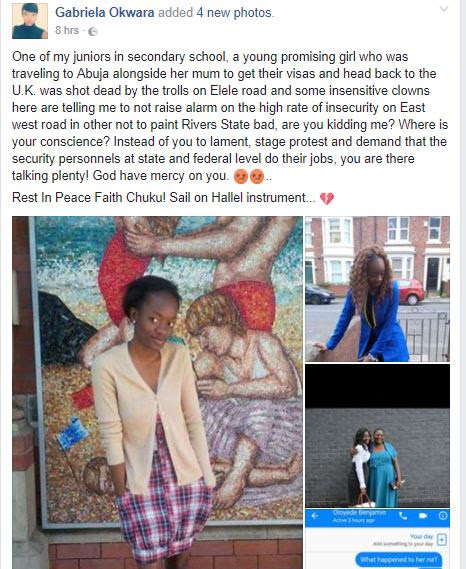Expand the post options chevron menu
This screenshot has height=569, width=466.
point(443,9)
